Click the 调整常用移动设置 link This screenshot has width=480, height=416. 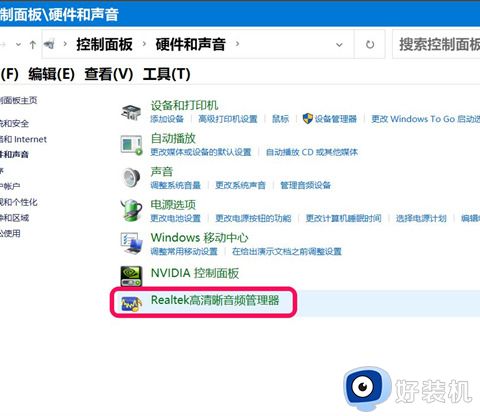pos(184,251)
